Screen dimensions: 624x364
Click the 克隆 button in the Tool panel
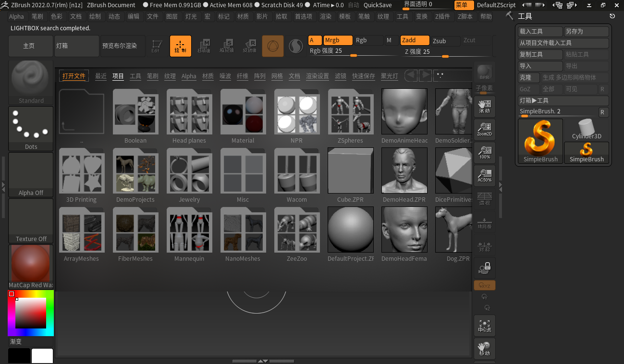[x=527, y=77]
